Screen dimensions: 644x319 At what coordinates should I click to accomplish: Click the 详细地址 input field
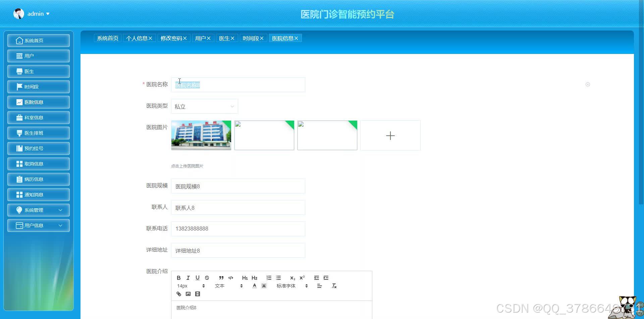click(238, 250)
